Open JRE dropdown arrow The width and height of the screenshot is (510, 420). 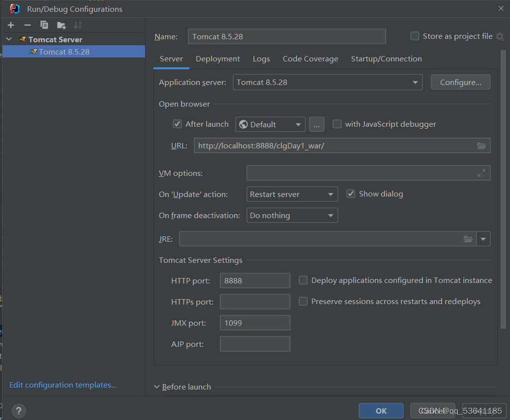[x=483, y=239]
